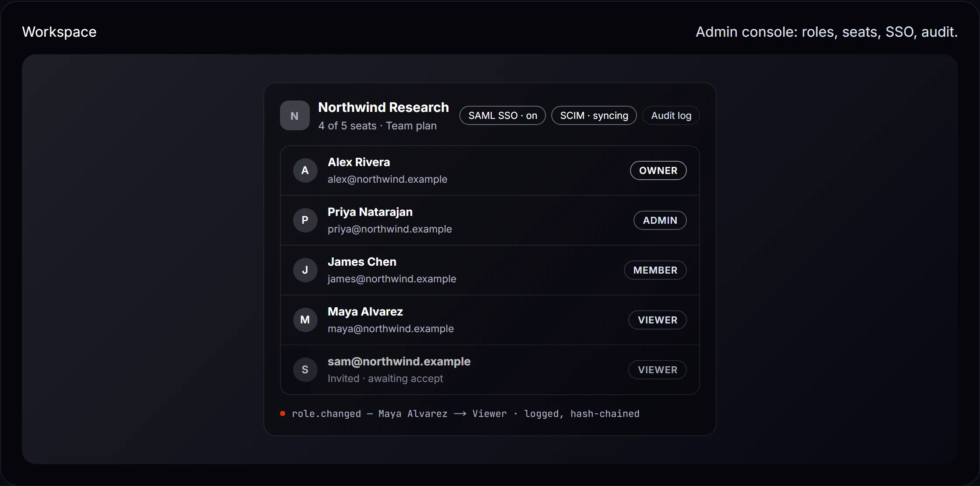This screenshot has height=486, width=980.
Task: Click the VIEWER badge on sam's invite row
Action: click(657, 370)
